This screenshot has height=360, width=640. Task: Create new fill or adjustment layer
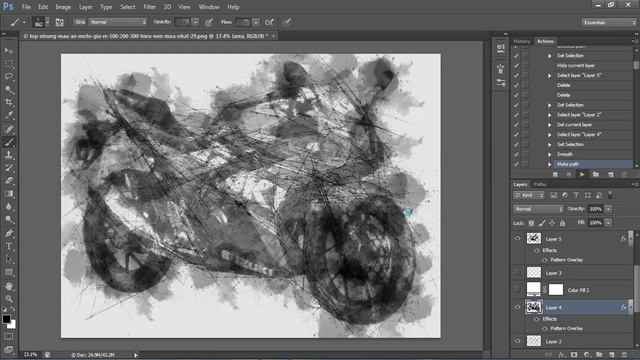pos(587,355)
